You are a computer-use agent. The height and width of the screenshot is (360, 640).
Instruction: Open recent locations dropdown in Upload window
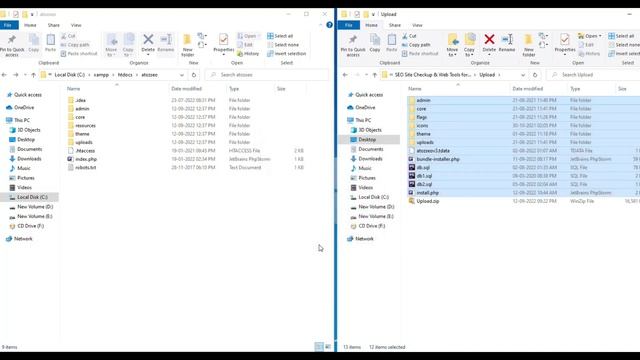[366, 75]
